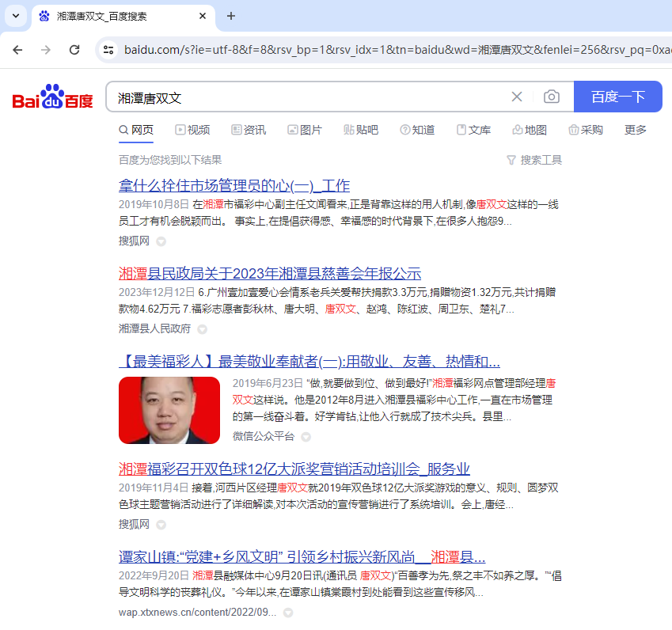Expand the arrow beside 微信公众平台 source

(x=306, y=437)
